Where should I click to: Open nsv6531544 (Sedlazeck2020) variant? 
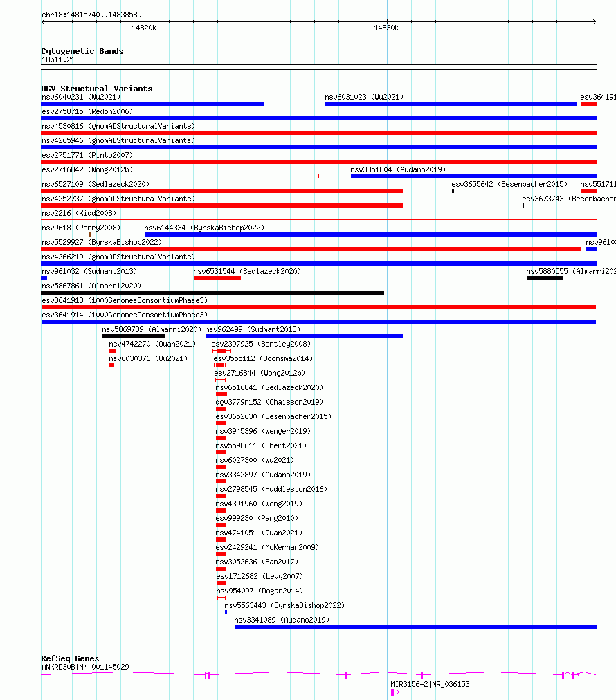217,278
